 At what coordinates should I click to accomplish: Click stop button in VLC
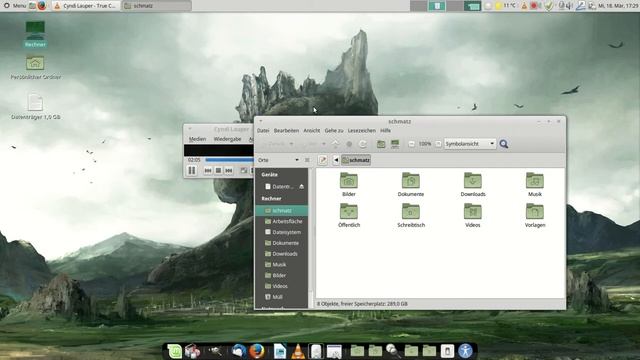click(218, 170)
